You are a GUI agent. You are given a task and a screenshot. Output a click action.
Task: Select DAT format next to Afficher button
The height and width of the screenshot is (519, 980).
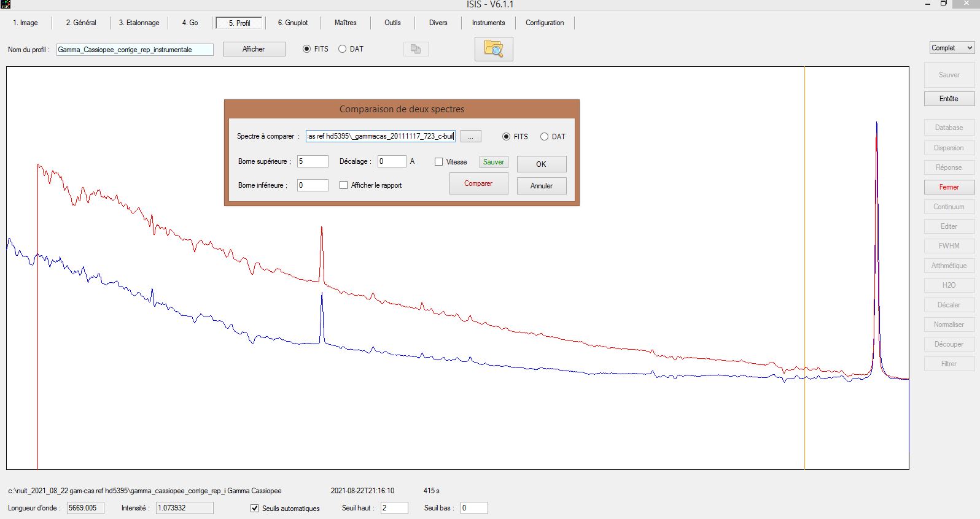pyautogui.click(x=343, y=49)
